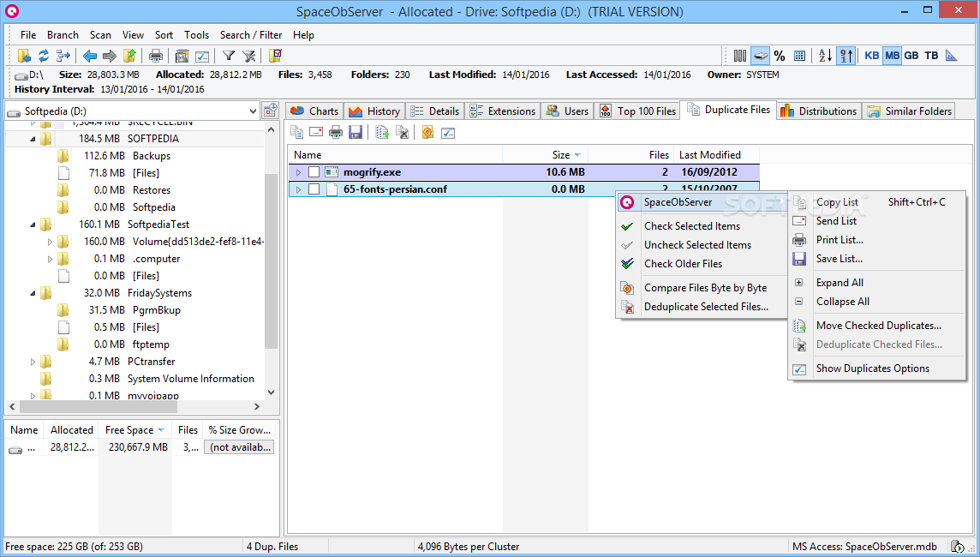This screenshot has width=980, height=557.
Task: Click the grid table view icon
Action: (799, 56)
